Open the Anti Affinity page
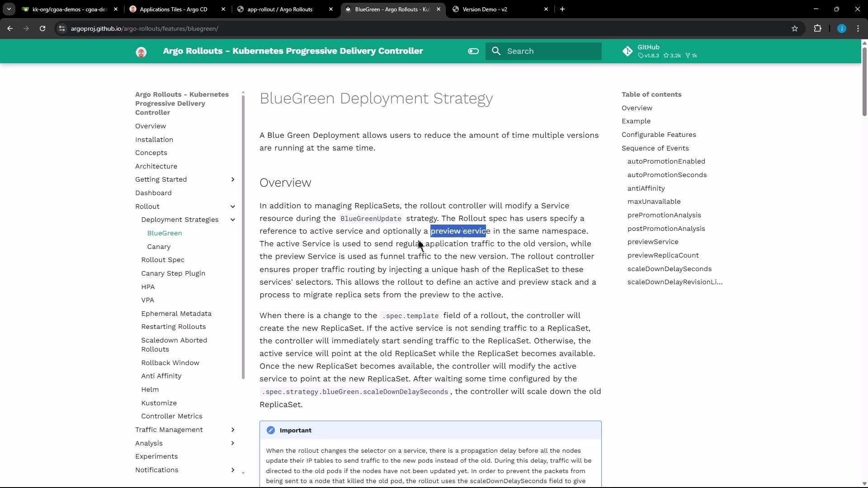Image resolution: width=868 pixels, height=488 pixels. pos(161,376)
